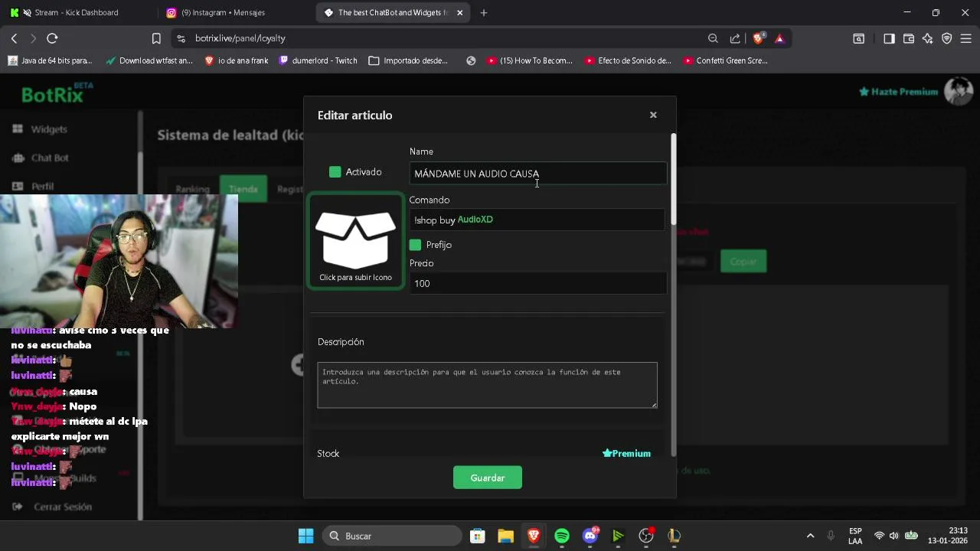The image size is (980, 551).
Task: Click the Chat Bot robot icon
Action: (x=18, y=158)
